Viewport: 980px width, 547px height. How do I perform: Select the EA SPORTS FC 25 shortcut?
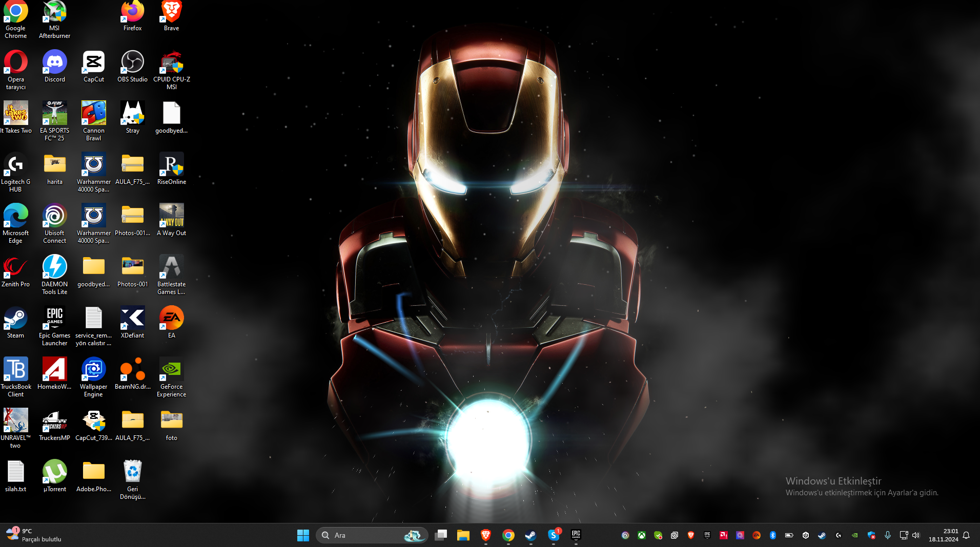pos(55,121)
